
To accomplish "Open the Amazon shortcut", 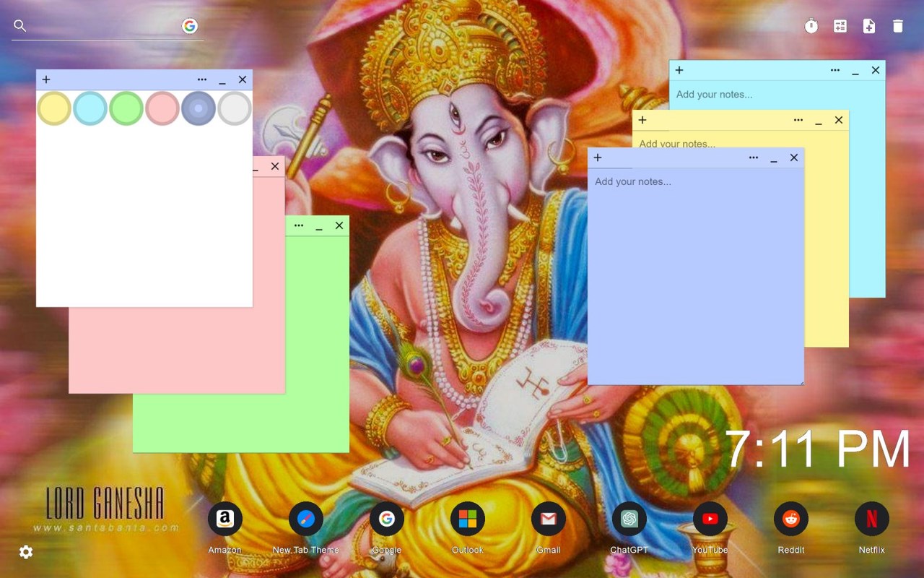I will coord(225,519).
